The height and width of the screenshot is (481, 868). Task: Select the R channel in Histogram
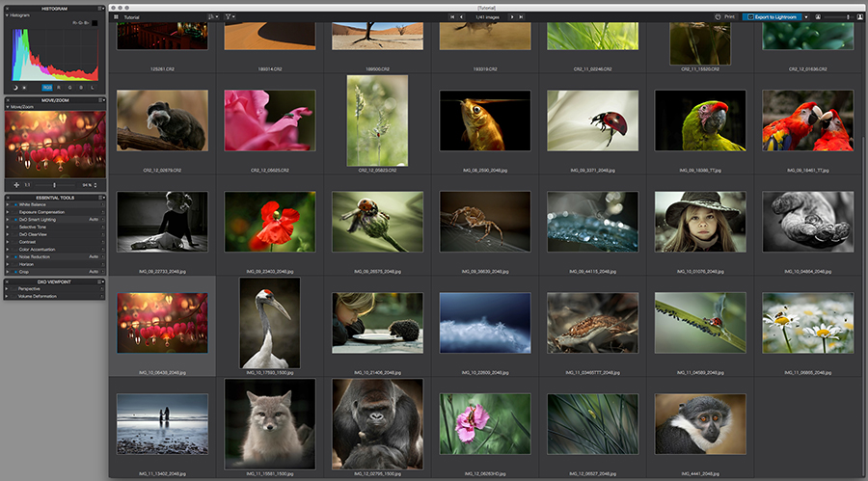coord(59,88)
